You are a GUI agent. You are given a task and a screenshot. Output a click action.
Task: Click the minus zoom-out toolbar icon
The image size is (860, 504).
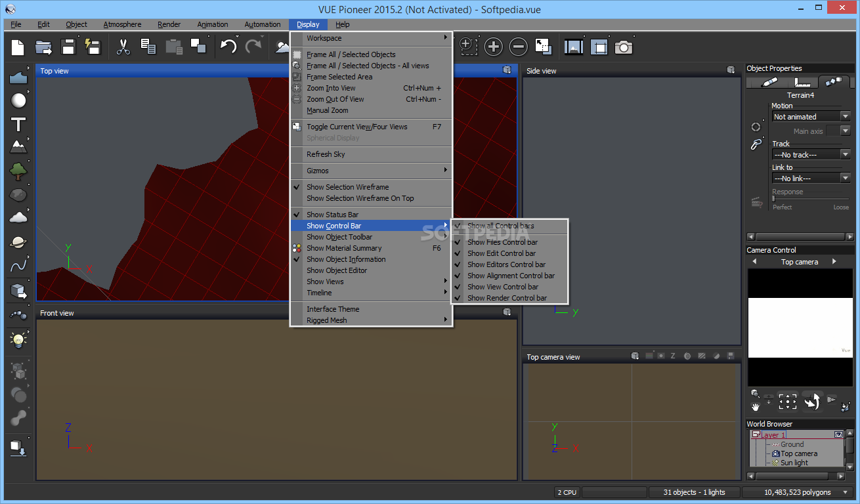point(518,47)
